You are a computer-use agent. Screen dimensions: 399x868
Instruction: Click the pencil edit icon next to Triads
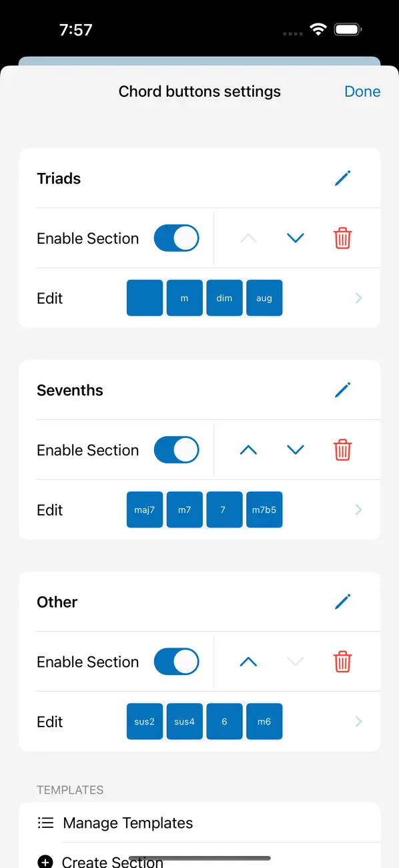[342, 178]
